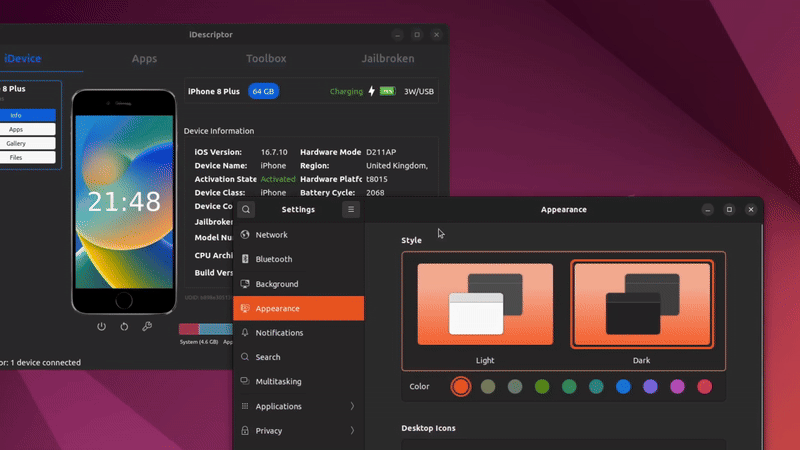800x450 pixels.
Task: Choose the red accent color
Action: point(705,386)
